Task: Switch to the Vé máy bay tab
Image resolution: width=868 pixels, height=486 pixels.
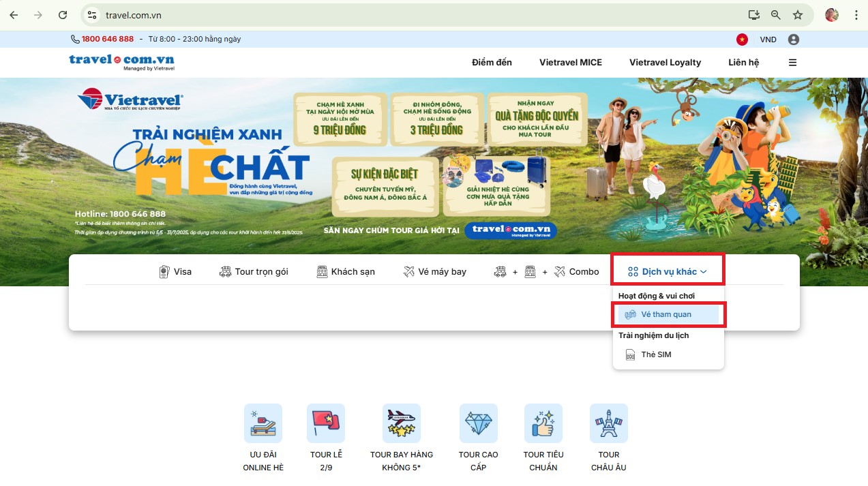Action: click(434, 272)
